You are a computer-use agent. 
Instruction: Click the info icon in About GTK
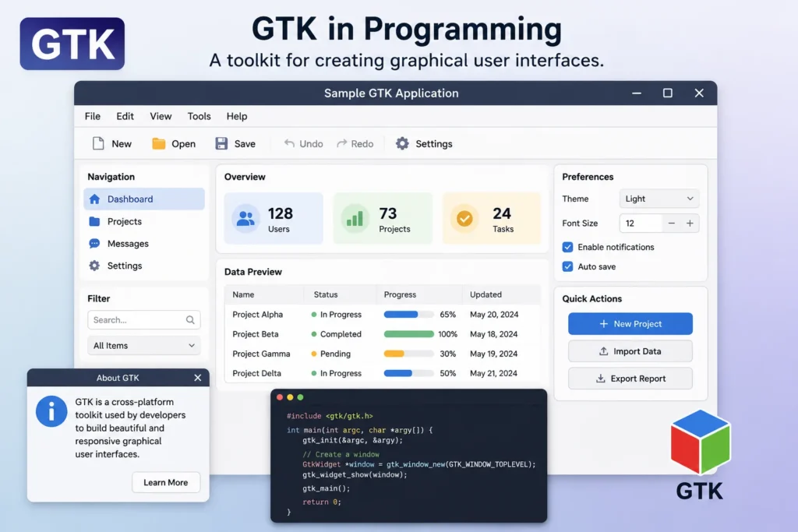51,411
